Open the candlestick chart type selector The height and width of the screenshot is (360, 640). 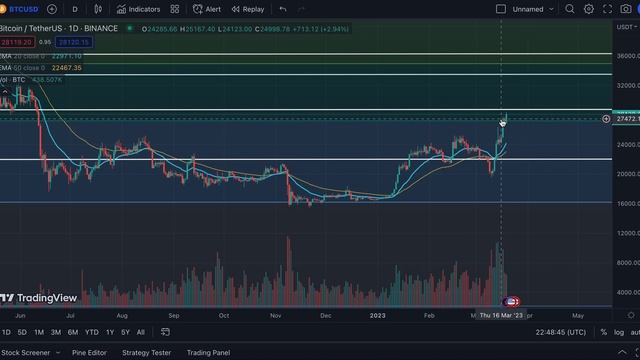[98, 9]
